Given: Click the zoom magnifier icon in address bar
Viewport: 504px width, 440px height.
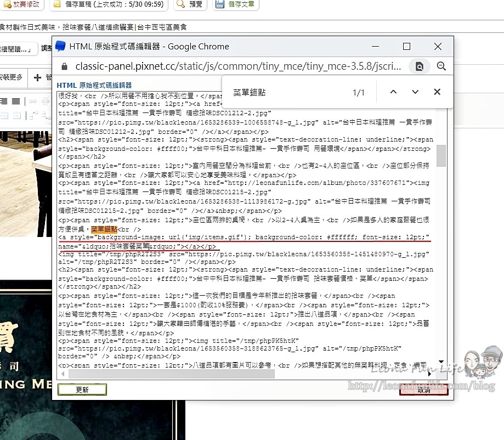Looking at the screenshot, I should (441, 66).
